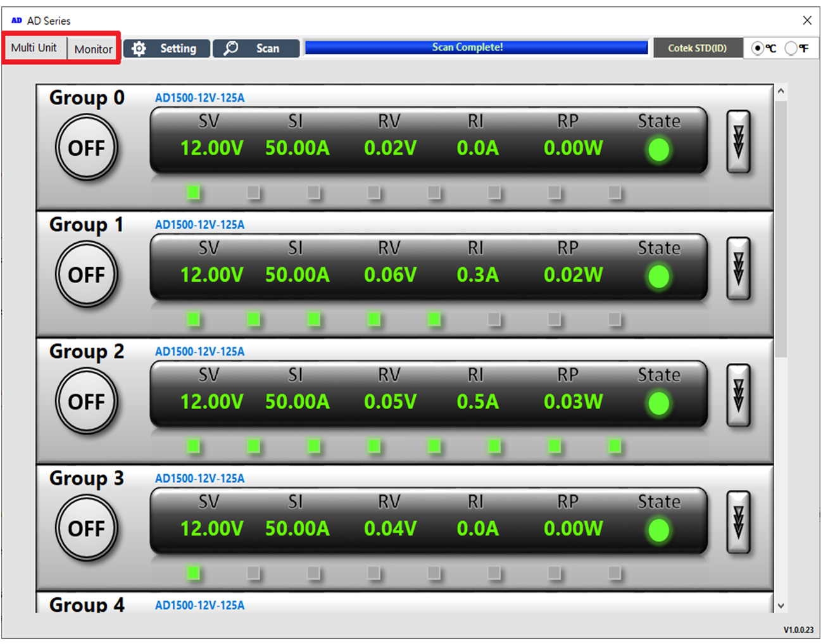The width and height of the screenshot is (828, 644).
Task: Click the Scan Complete! progress bar
Action: (x=476, y=47)
